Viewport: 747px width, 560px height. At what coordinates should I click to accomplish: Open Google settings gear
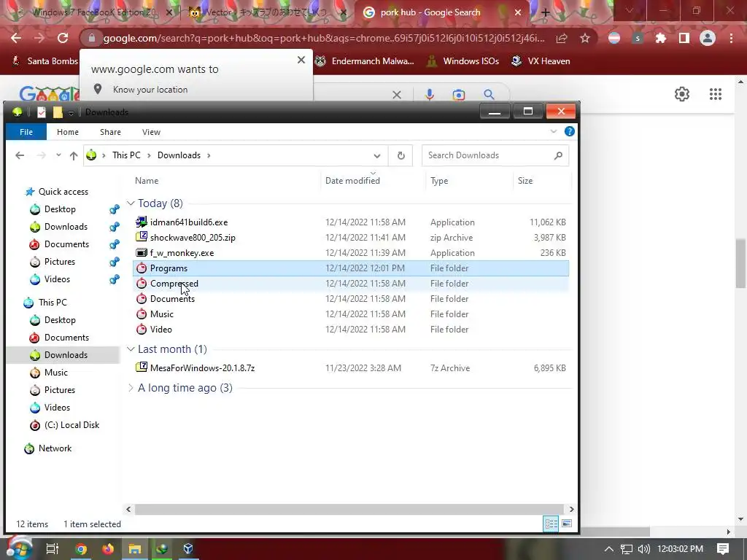point(682,94)
